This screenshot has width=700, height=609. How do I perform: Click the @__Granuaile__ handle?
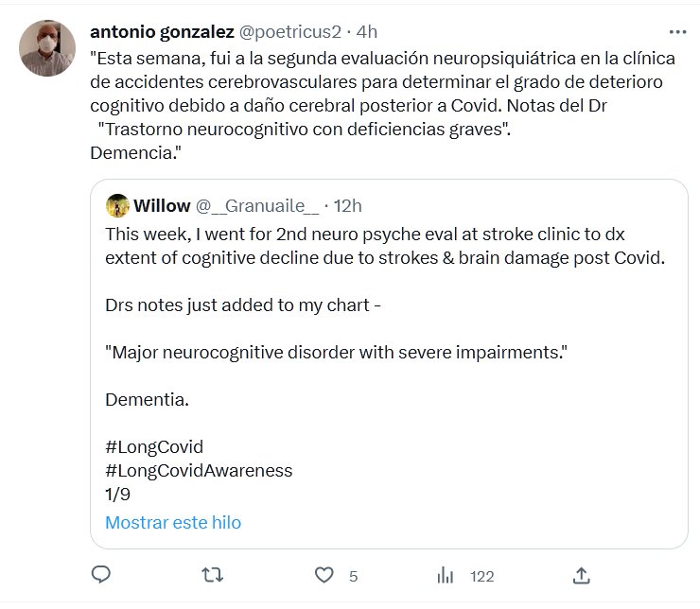click(255, 206)
